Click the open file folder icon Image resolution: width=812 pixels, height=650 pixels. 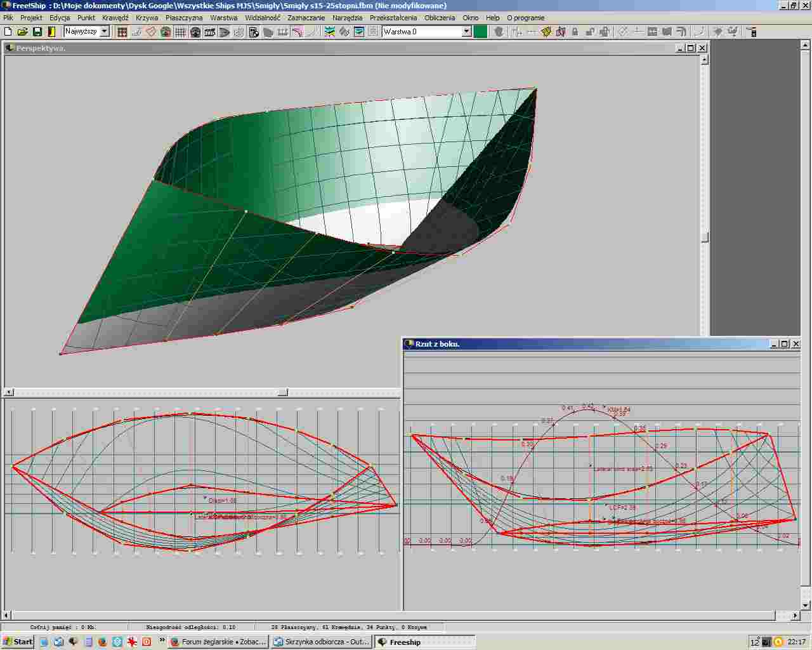point(23,32)
